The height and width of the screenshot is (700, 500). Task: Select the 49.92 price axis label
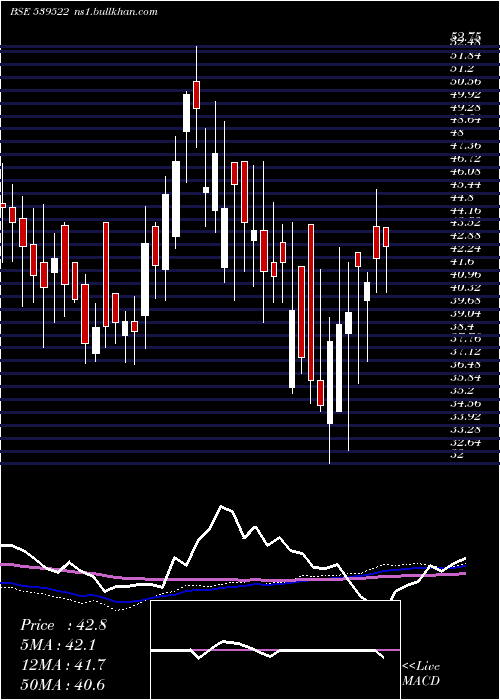click(x=465, y=94)
